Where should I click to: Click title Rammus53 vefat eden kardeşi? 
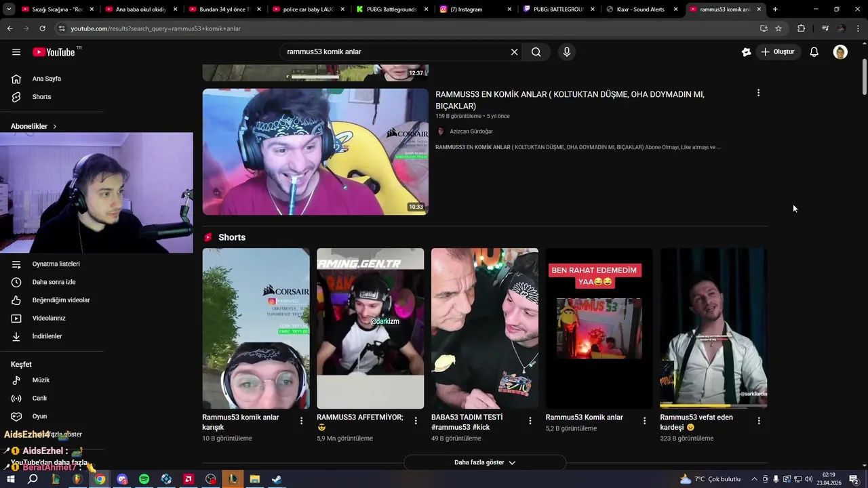click(x=696, y=422)
